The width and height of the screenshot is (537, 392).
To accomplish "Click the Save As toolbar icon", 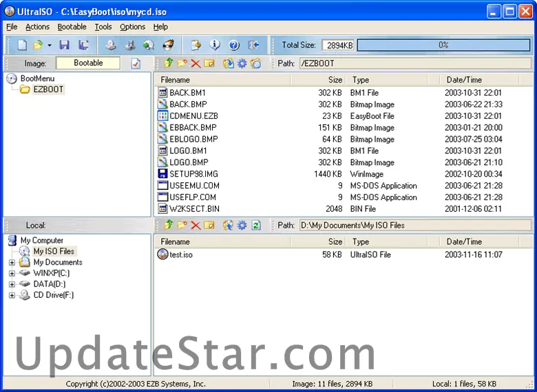I will point(83,45).
